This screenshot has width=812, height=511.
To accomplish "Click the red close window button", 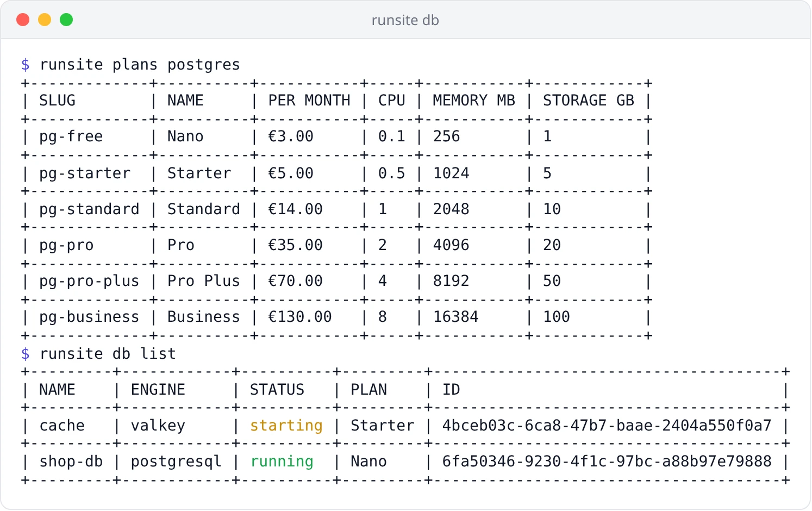I will 23,20.
